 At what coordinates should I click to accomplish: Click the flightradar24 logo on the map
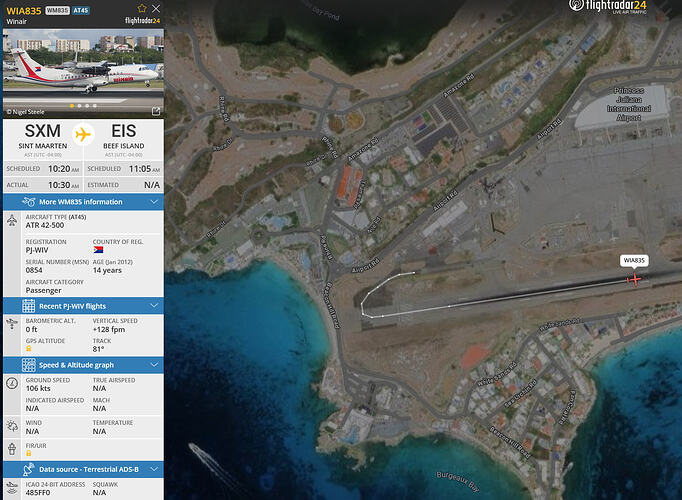pyautogui.click(x=608, y=6)
